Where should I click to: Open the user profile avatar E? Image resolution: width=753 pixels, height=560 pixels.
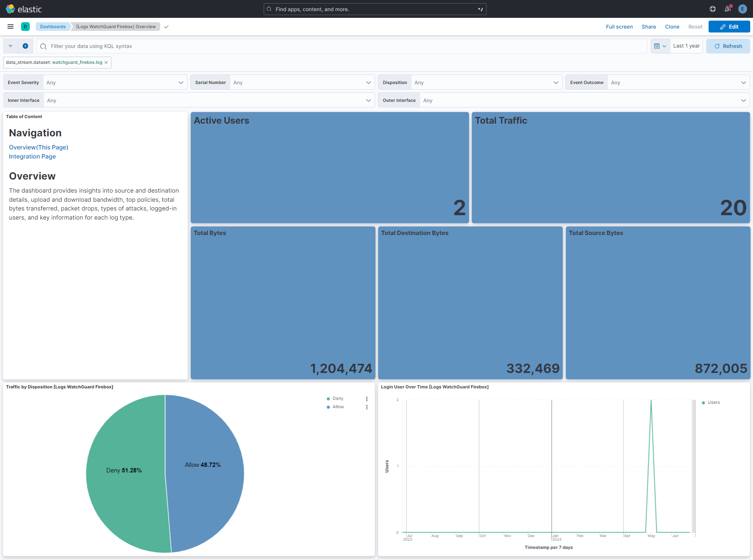(x=742, y=9)
